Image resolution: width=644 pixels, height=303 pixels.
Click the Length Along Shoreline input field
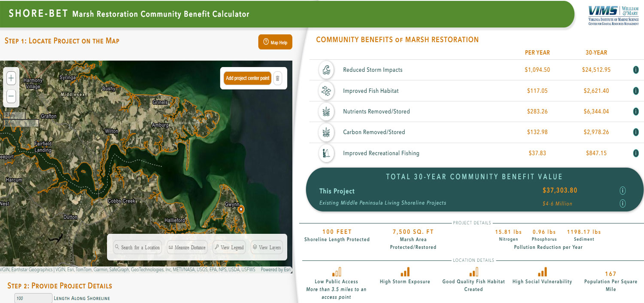33,298
